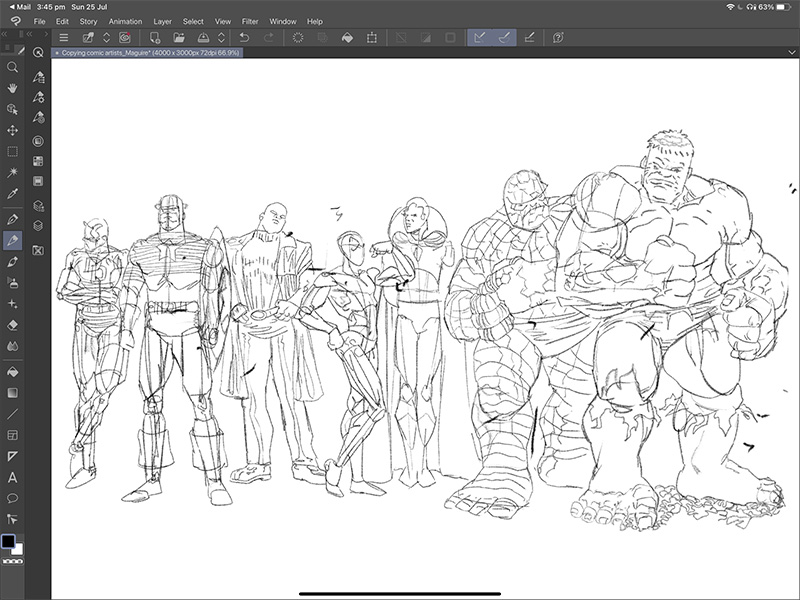The height and width of the screenshot is (600, 800).
Task: Click the Scale/Rotate transform icon
Action: [372, 37]
